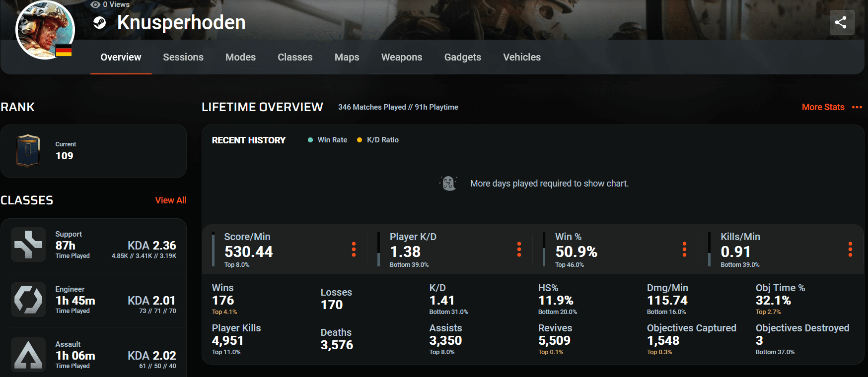Click the Support class icon

tap(28, 245)
